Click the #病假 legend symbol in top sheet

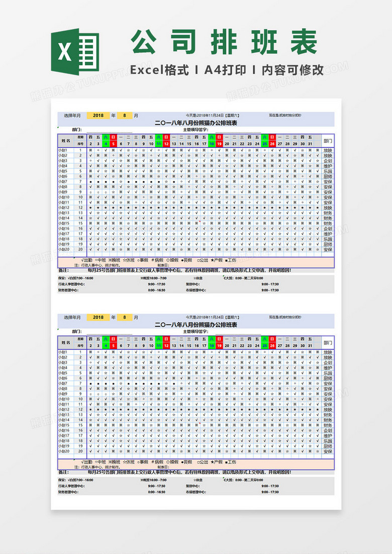pos(157,260)
